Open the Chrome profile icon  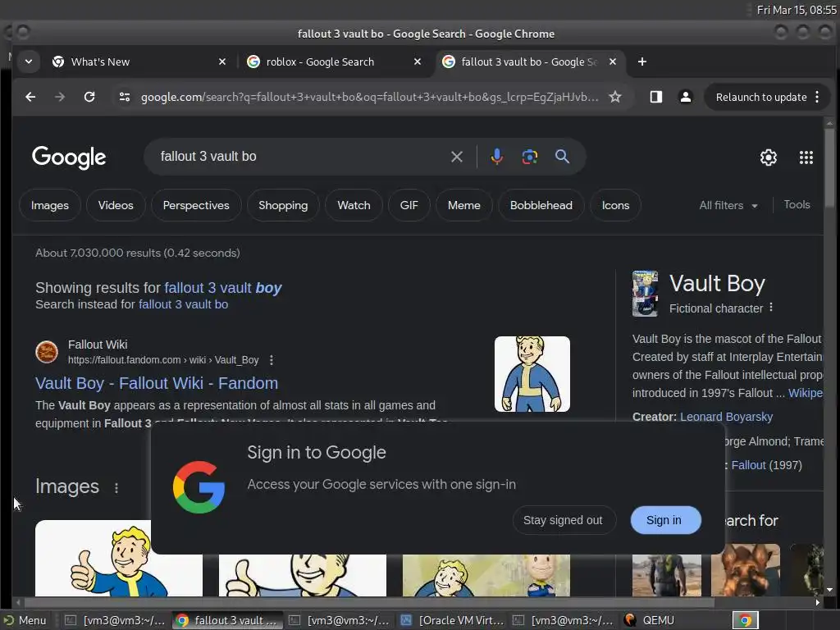[685, 97]
